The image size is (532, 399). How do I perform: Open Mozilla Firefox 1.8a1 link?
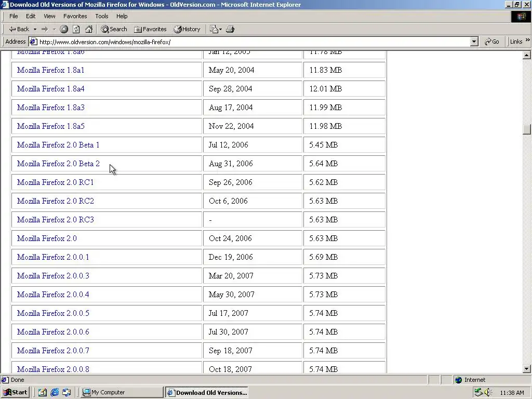tap(50, 70)
